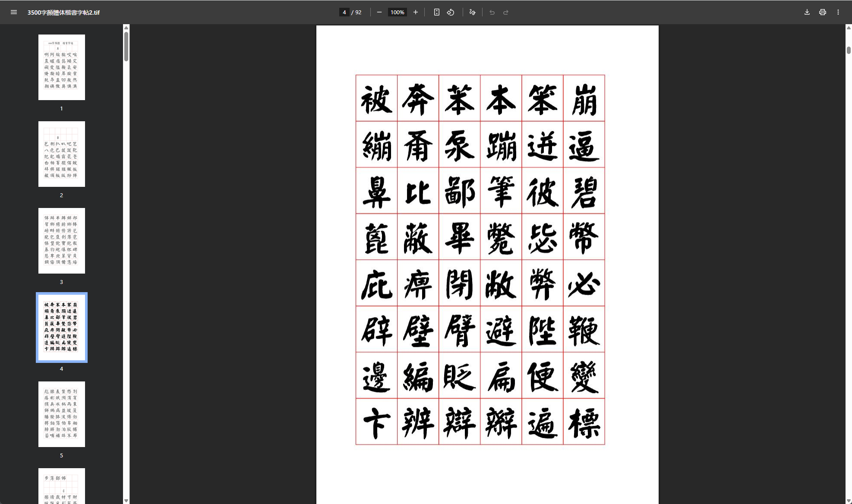The height and width of the screenshot is (504, 852).
Task: Print the document
Action: coord(822,12)
